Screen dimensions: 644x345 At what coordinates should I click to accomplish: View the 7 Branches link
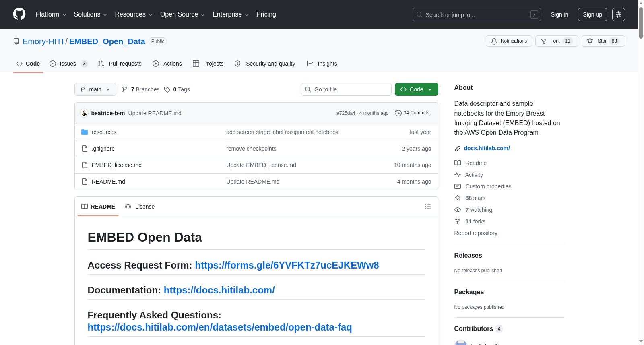[x=140, y=89]
